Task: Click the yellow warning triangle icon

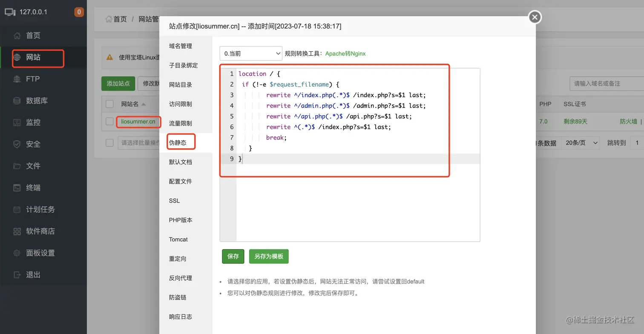Action: coord(110,57)
